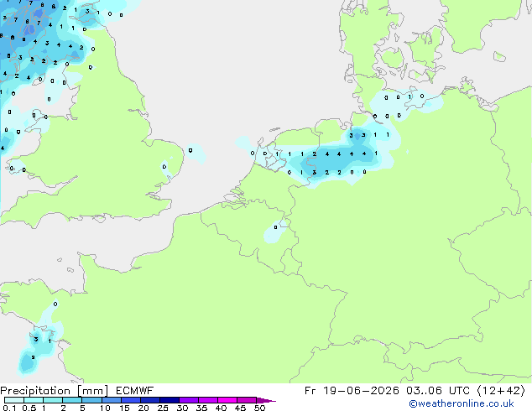Select the 25–30 mm dark navy swatch
This screenshot has height=411, width=532.
coord(169,400)
